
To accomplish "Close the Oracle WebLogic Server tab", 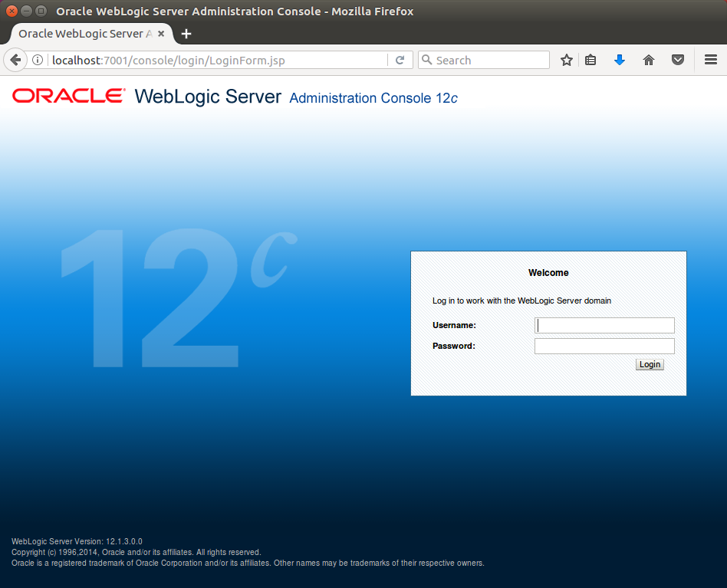I will [x=161, y=34].
